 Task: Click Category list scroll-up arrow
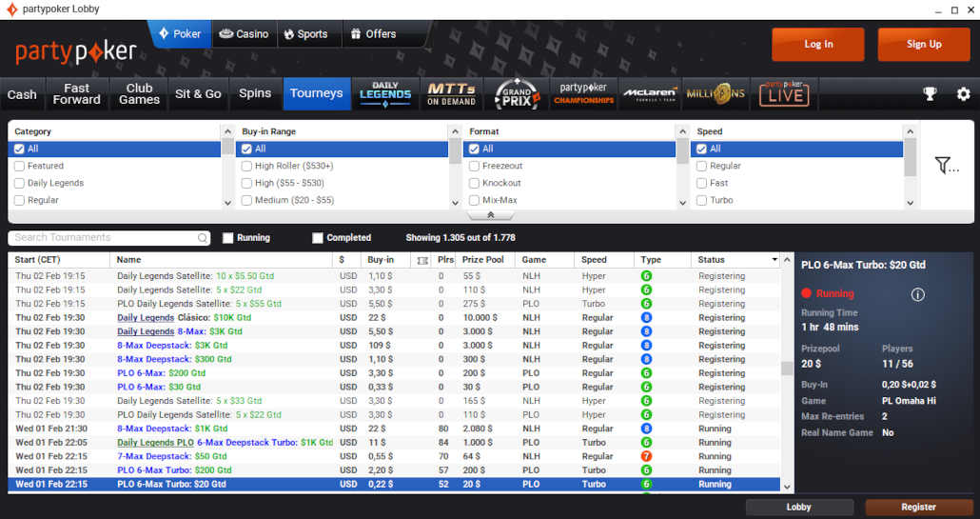227,131
